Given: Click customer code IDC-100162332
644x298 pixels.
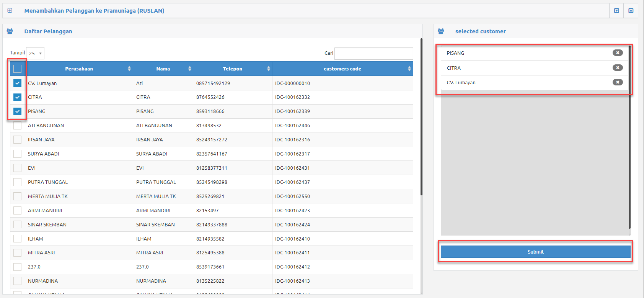Looking at the screenshot, I should point(292,97).
